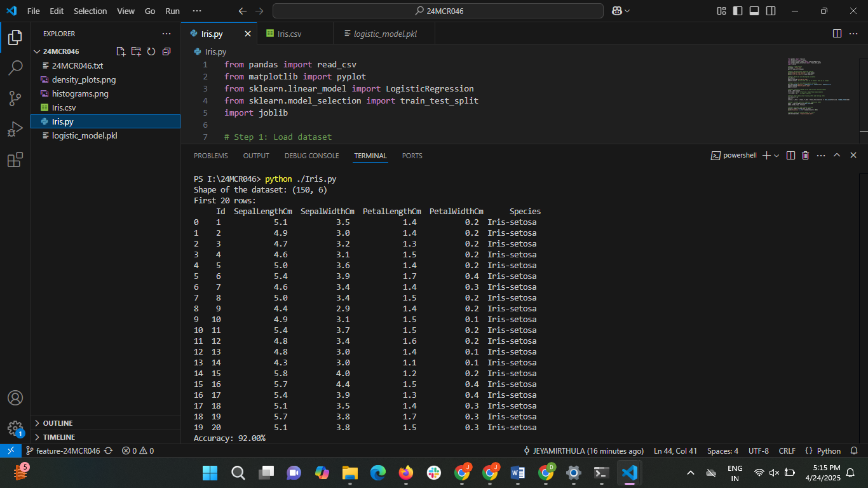Open Copilot dropdown arrow in title bar
Viewport: 868px width, 488px height.
tap(627, 11)
